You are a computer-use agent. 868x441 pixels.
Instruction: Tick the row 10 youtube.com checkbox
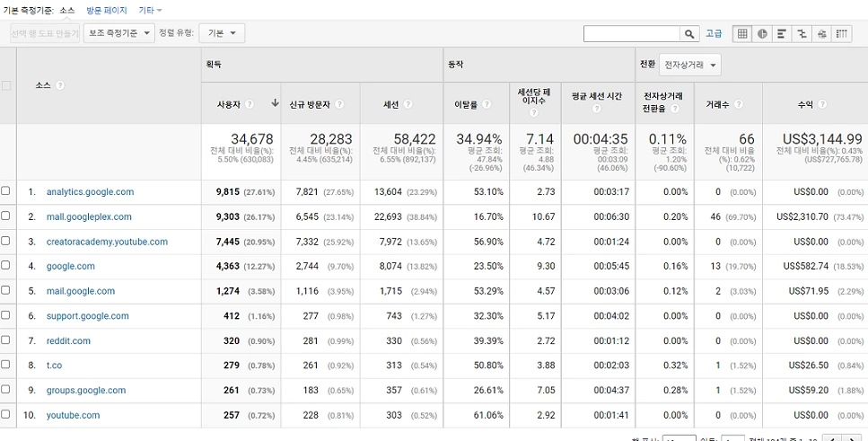click(5, 414)
